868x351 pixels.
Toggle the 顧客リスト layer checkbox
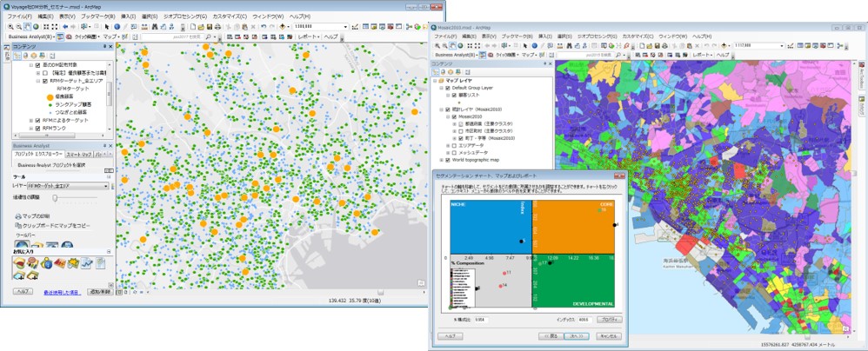point(454,95)
